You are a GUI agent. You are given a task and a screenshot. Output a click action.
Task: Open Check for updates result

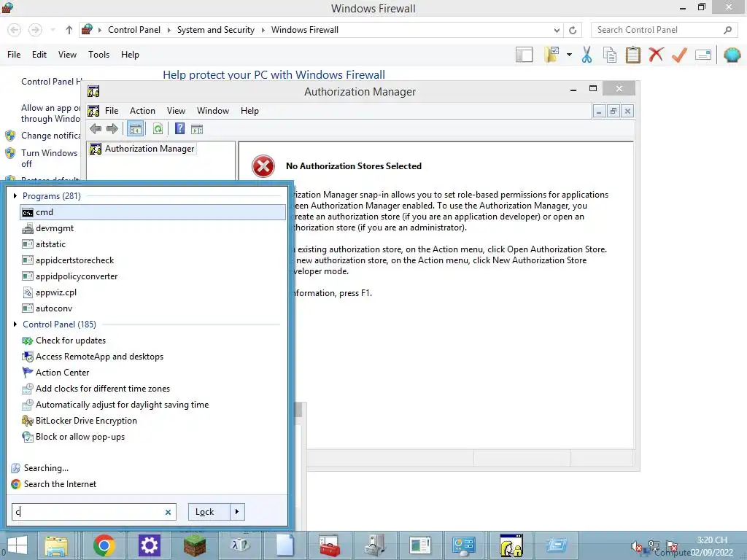point(153,341)
